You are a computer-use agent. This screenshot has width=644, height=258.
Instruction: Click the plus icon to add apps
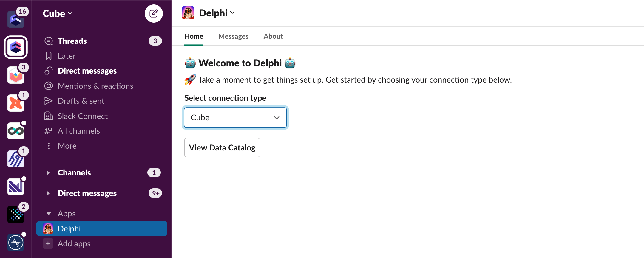coord(48,243)
